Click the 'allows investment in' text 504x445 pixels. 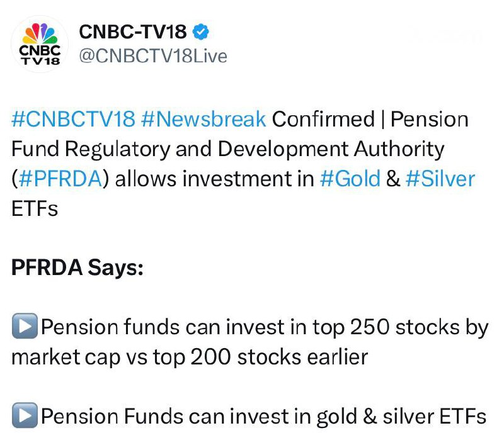[x=215, y=179]
